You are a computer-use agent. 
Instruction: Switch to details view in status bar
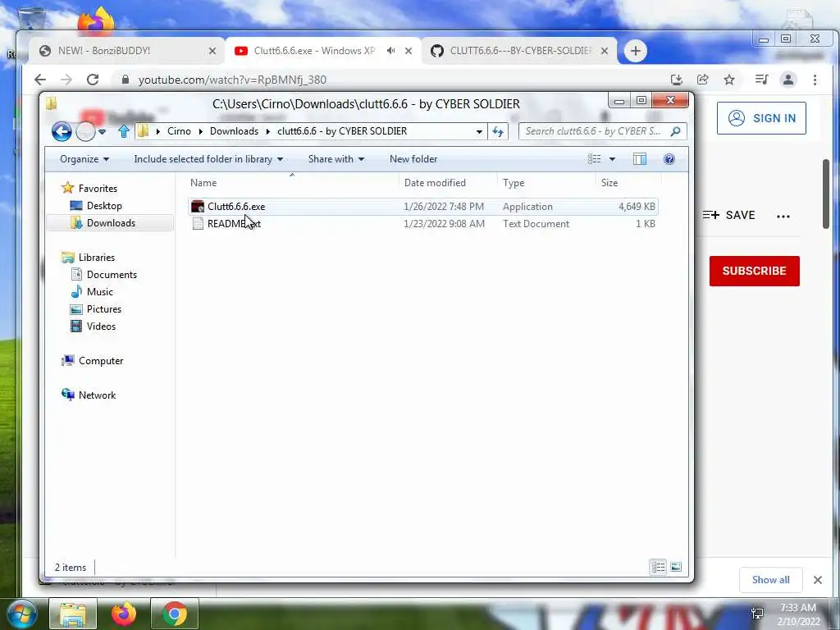[x=658, y=567]
